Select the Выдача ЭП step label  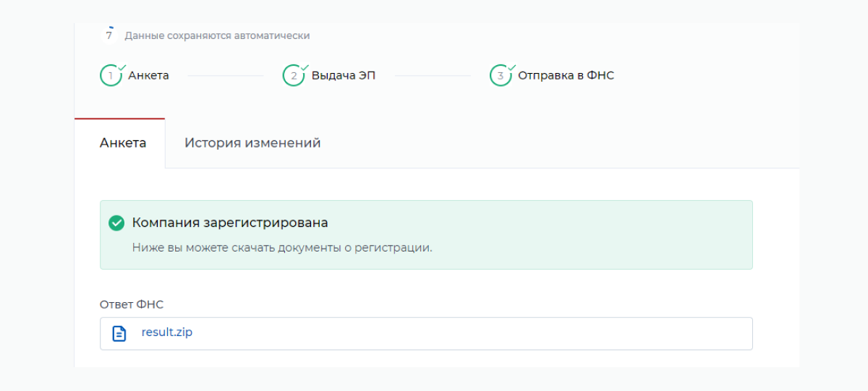344,76
